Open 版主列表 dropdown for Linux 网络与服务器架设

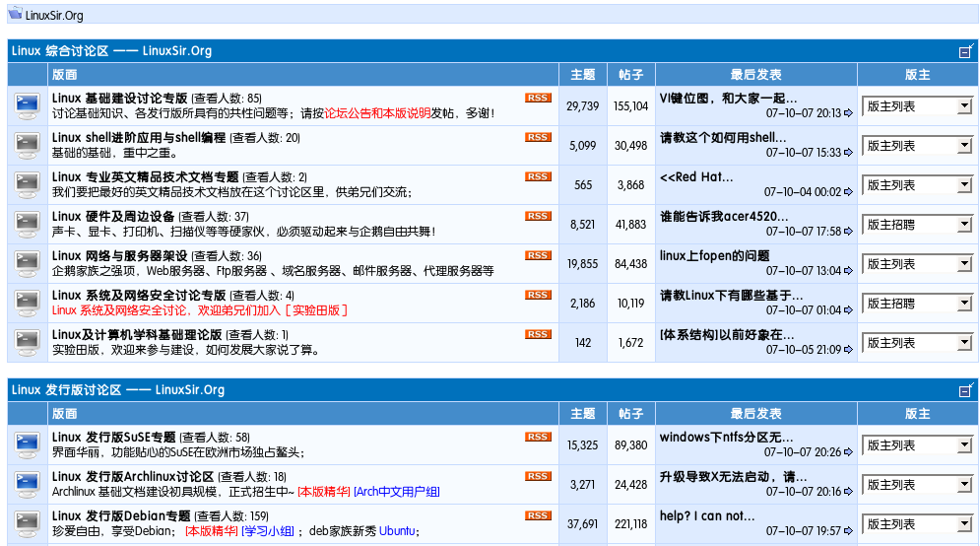click(x=918, y=264)
